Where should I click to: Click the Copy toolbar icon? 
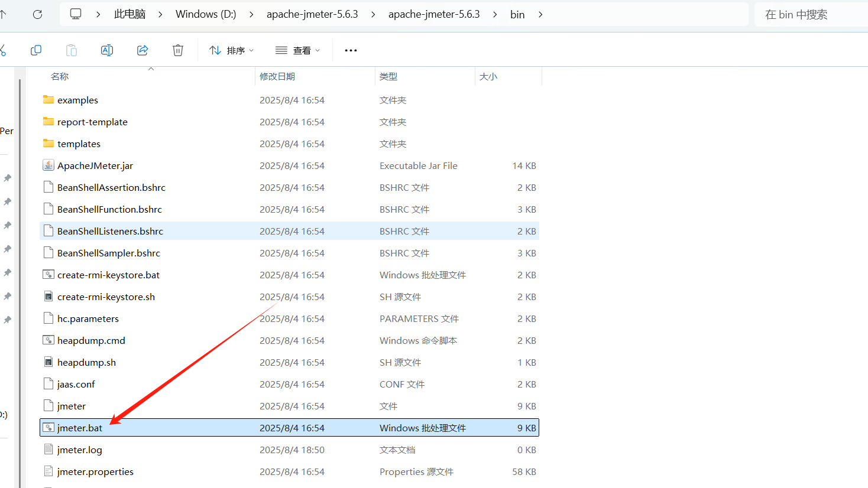click(36, 50)
